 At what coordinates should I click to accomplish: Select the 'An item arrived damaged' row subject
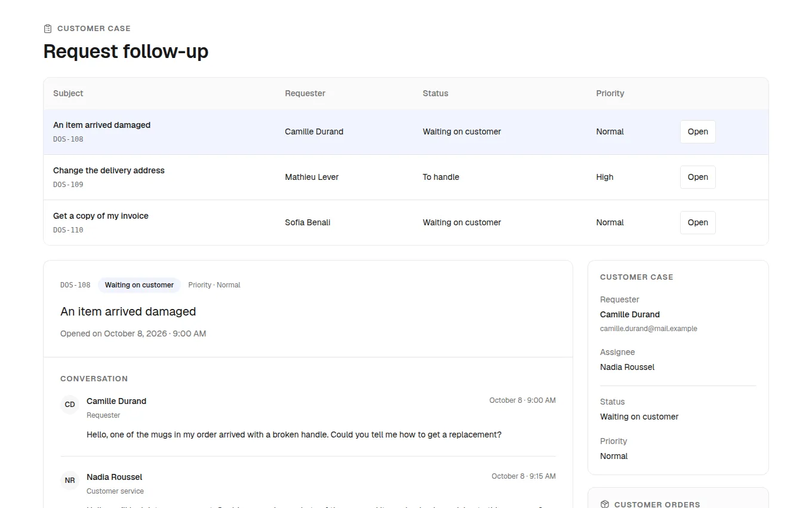point(101,125)
